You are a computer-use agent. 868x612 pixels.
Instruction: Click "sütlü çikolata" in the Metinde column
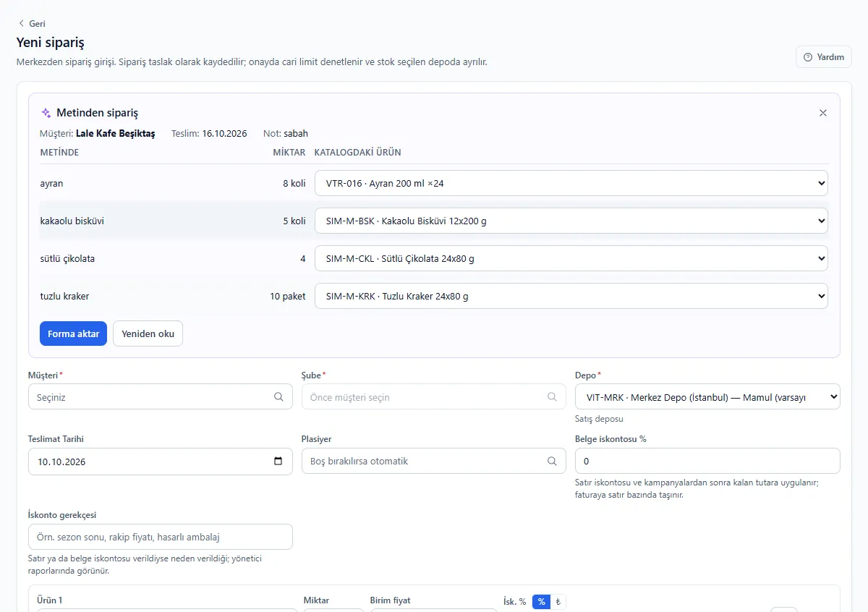pos(67,258)
